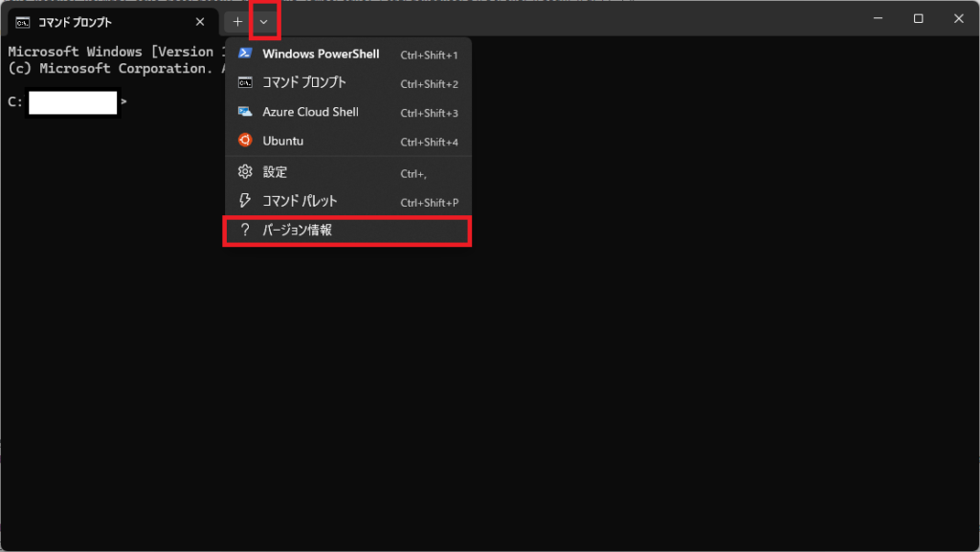Screen dimensions: 980x552
Task: Close the コマンド プロンプト tab
Action: [x=200, y=22]
